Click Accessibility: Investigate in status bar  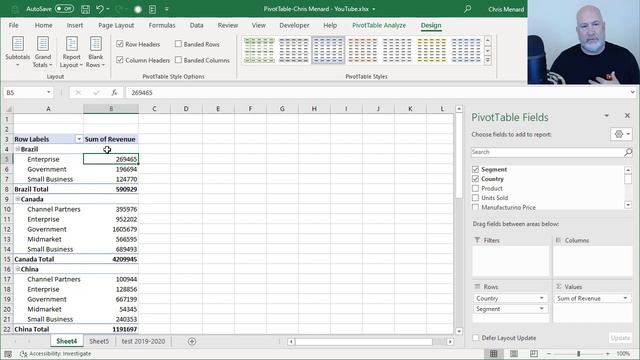click(x=56, y=353)
